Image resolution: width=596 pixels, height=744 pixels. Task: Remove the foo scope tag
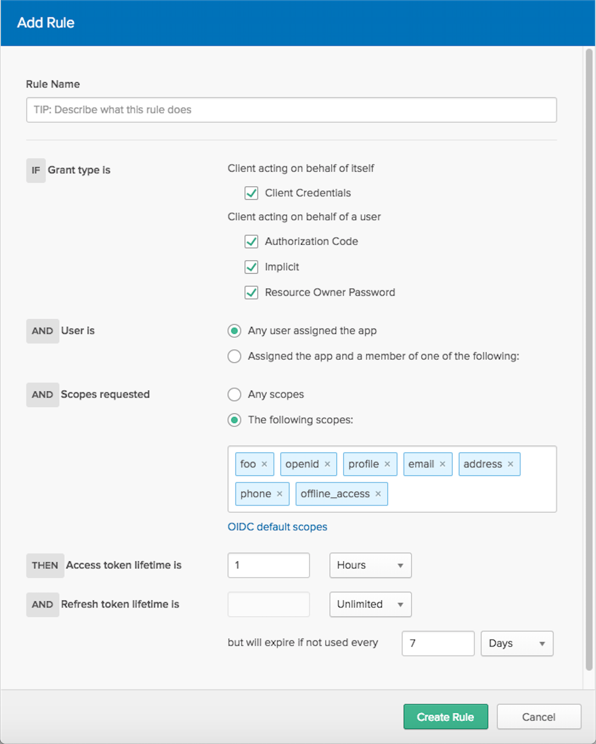coord(264,464)
